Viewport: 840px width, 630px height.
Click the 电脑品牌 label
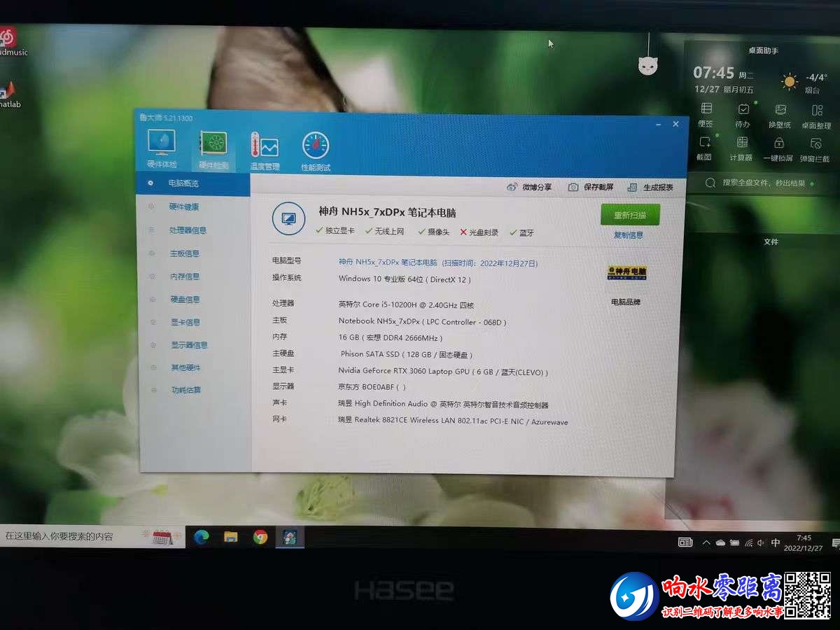[x=626, y=302]
